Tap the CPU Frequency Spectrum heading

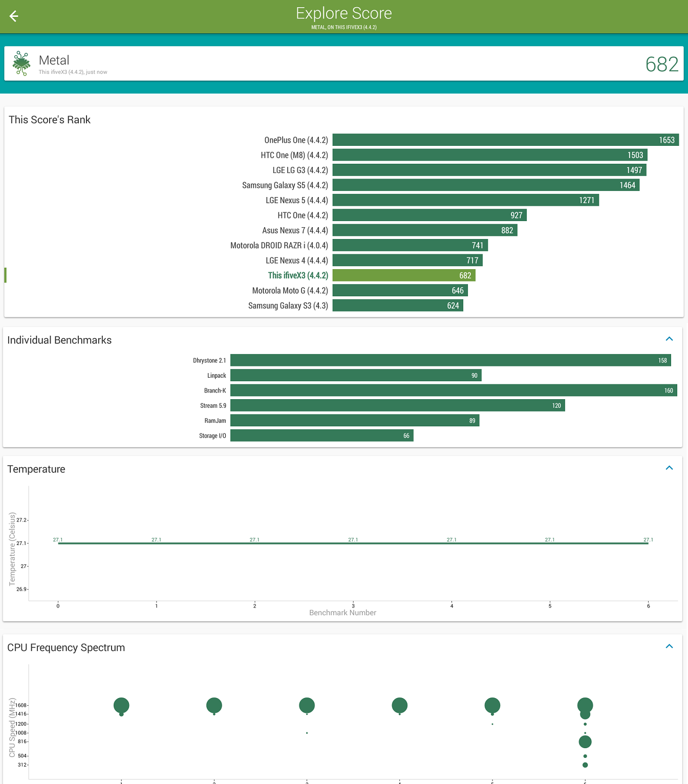(66, 648)
